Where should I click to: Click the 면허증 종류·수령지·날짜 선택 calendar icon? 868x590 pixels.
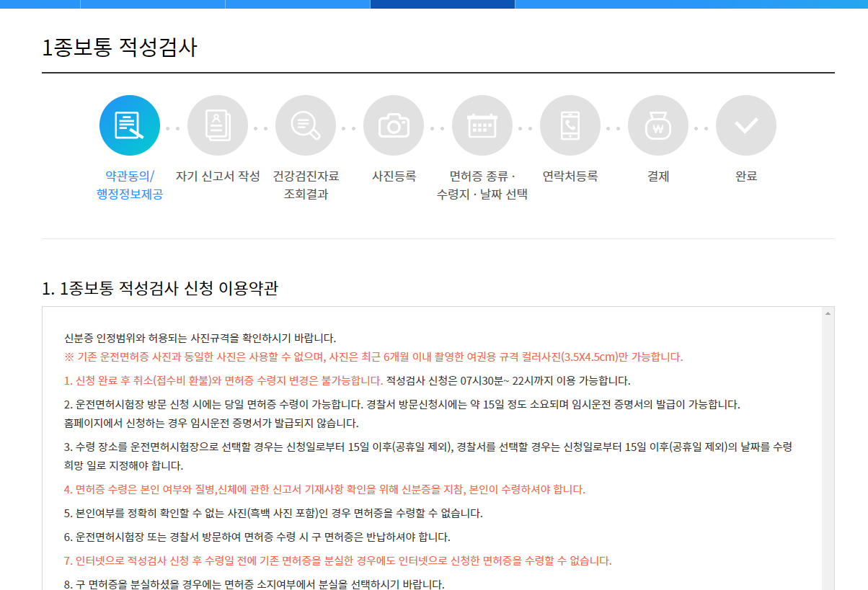point(482,125)
